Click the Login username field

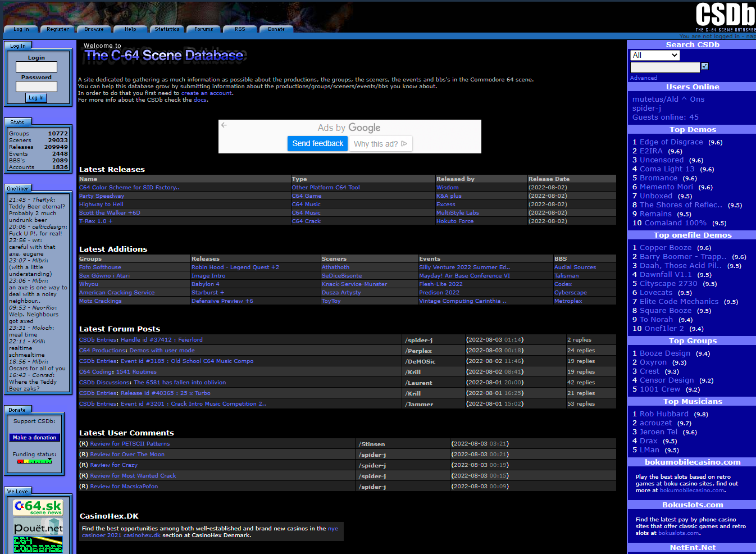tap(37, 67)
